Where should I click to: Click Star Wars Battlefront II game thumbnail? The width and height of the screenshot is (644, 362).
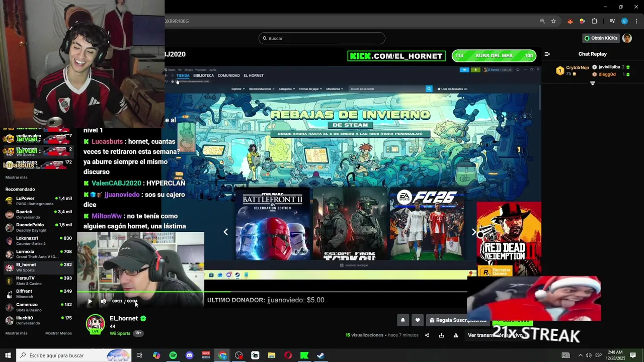[x=273, y=224]
